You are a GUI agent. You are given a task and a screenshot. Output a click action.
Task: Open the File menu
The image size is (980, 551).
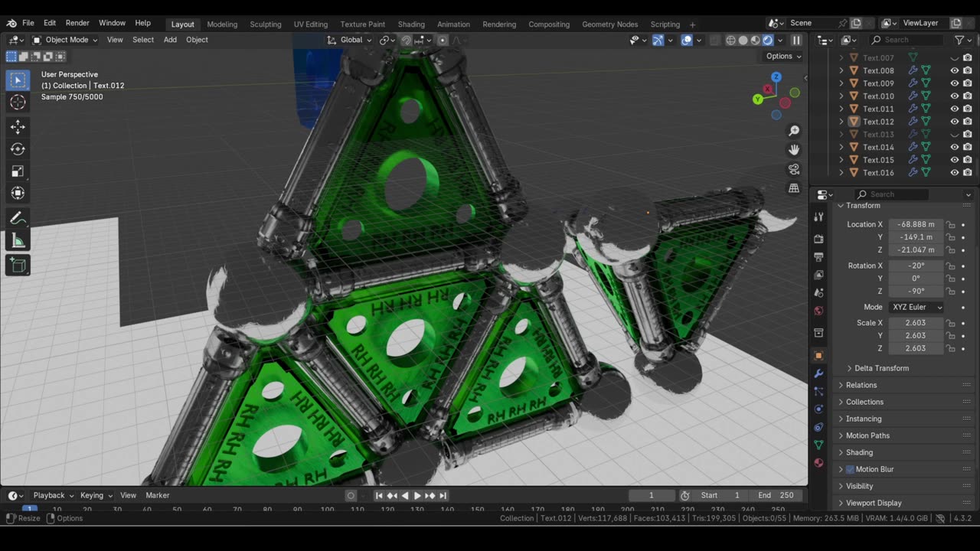tap(28, 23)
